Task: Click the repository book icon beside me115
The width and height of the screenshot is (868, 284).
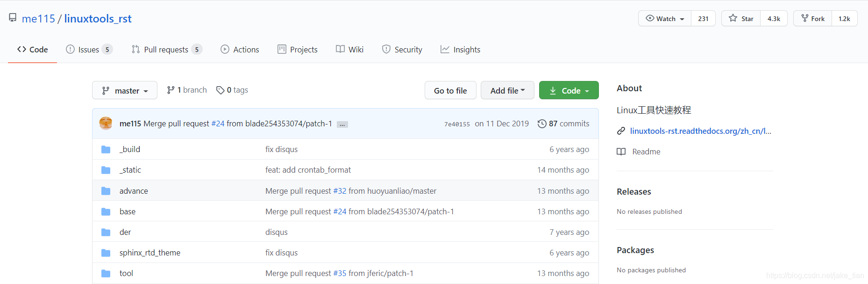Action: pos(13,18)
